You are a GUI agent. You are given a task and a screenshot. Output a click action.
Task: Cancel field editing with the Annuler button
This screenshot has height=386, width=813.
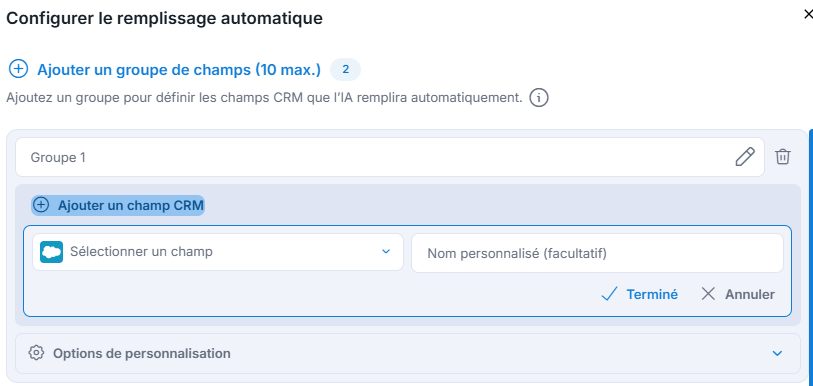pyautogui.click(x=738, y=294)
